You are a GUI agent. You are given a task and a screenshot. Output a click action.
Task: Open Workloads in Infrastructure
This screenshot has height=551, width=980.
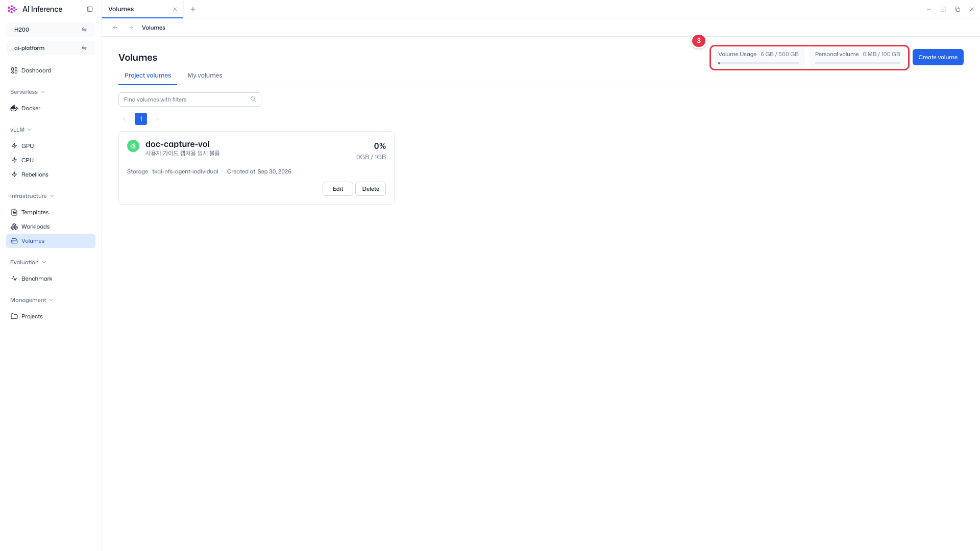(51, 227)
